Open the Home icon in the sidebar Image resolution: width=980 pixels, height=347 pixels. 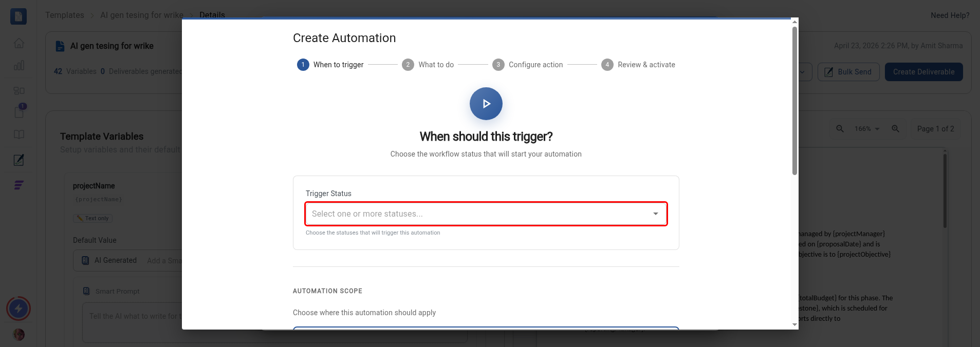(19, 43)
